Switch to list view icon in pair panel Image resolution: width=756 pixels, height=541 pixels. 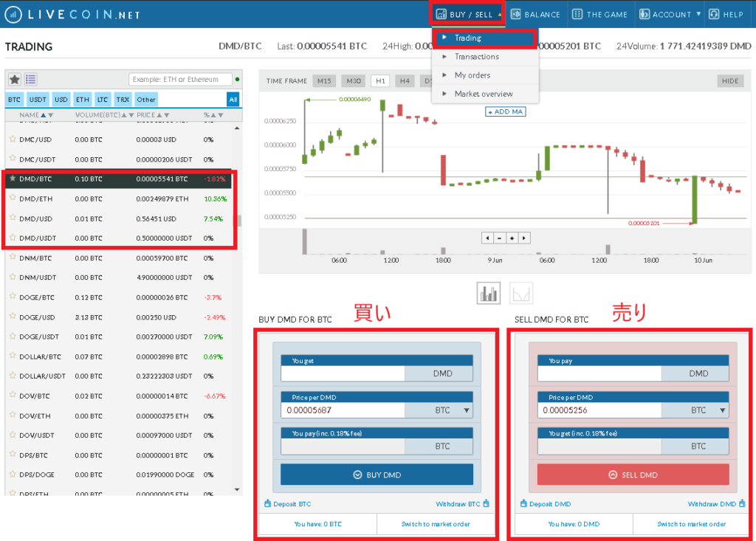tap(31, 79)
